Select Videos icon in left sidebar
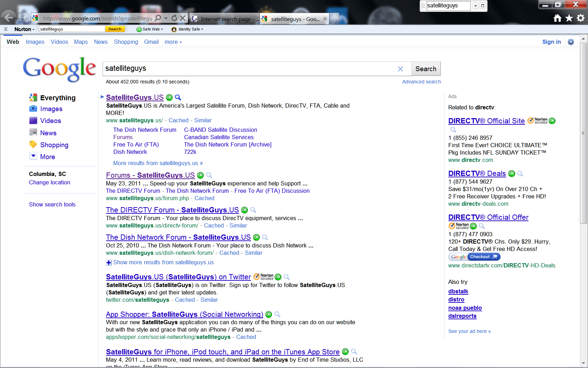588x368 pixels. (x=33, y=121)
